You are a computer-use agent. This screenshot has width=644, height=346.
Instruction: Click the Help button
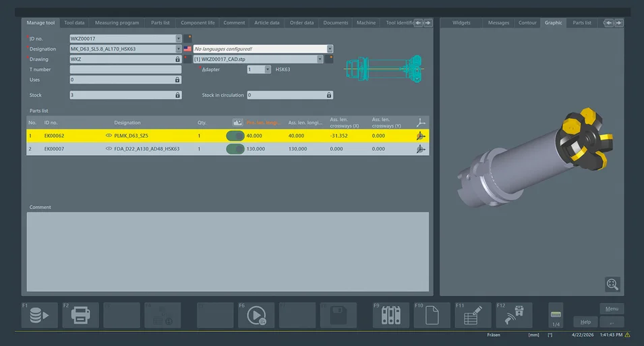[x=586, y=322]
